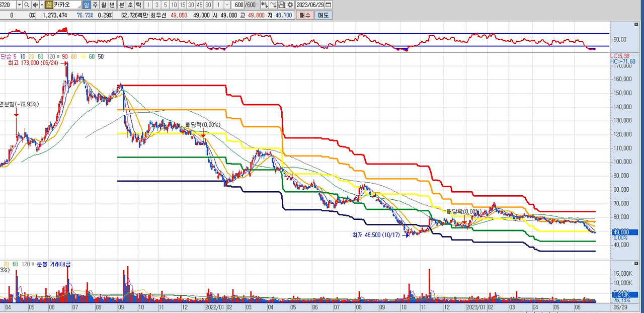Image resolution: width=644 pixels, height=313 pixels.
Task: Click the 2023/06/29 date field
Action: [x=310, y=5]
